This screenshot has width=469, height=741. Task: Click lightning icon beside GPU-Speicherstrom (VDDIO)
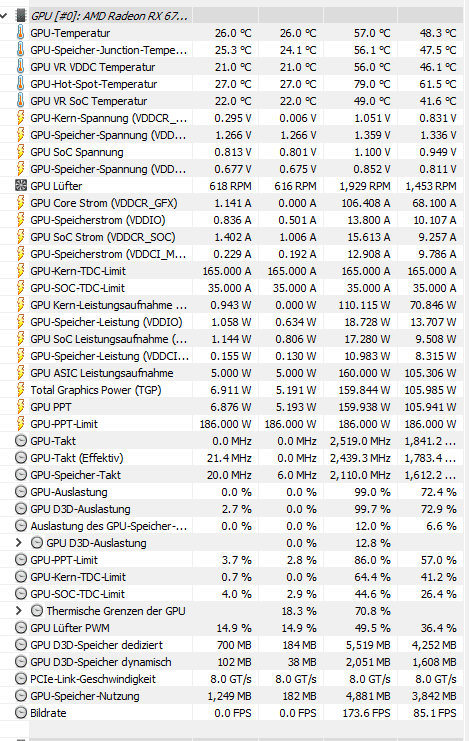point(20,220)
